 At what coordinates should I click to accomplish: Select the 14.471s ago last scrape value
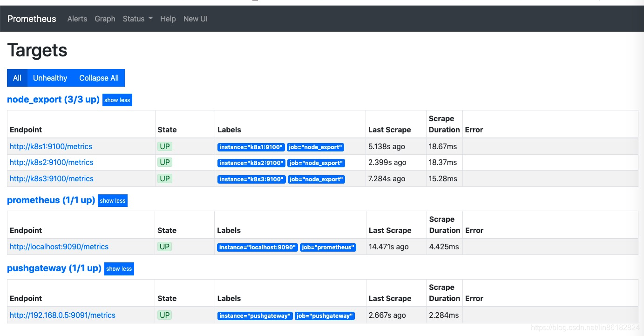[389, 247]
